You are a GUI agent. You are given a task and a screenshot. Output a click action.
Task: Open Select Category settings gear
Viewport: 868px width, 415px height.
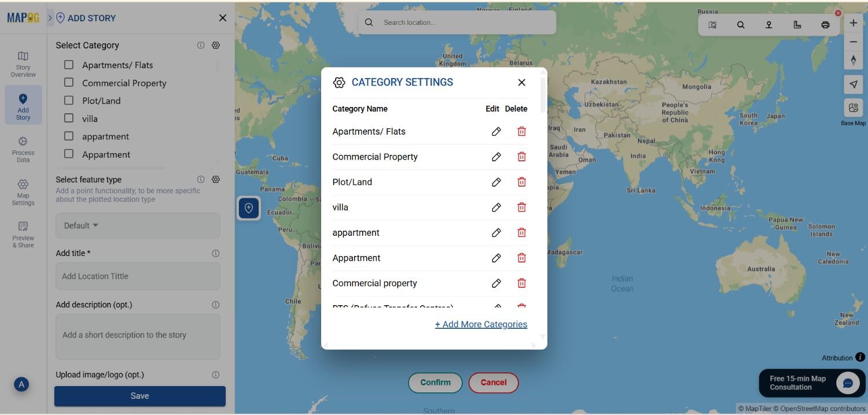pyautogui.click(x=215, y=45)
